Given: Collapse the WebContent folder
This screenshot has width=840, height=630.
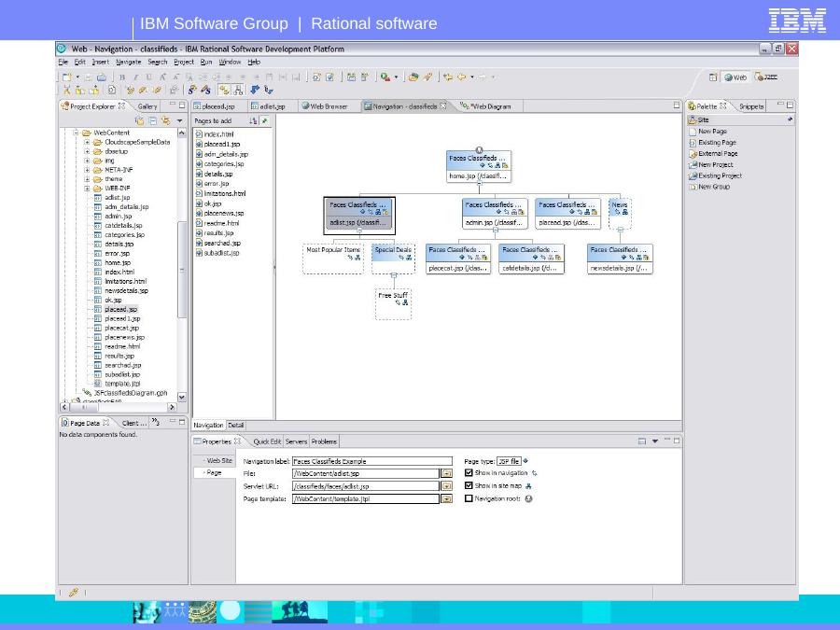Looking at the screenshot, I should tap(76, 133).
